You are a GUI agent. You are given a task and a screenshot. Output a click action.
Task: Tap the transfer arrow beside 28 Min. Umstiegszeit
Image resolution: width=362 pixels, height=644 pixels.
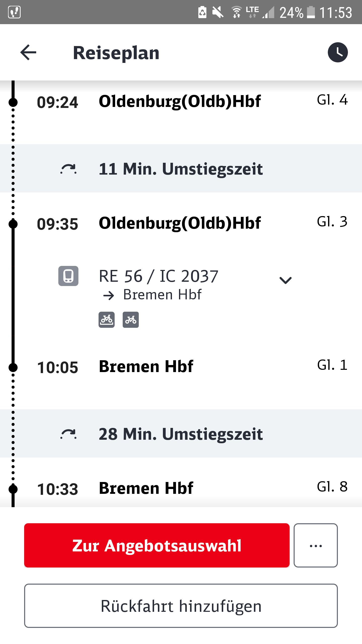[68, 434]
